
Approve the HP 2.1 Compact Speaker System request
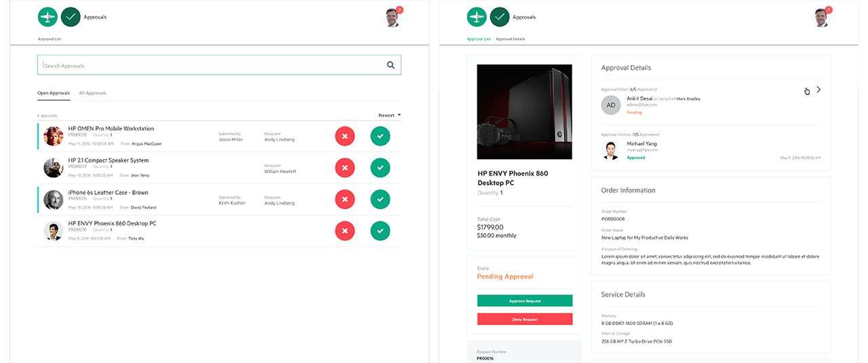pos(380,167)
